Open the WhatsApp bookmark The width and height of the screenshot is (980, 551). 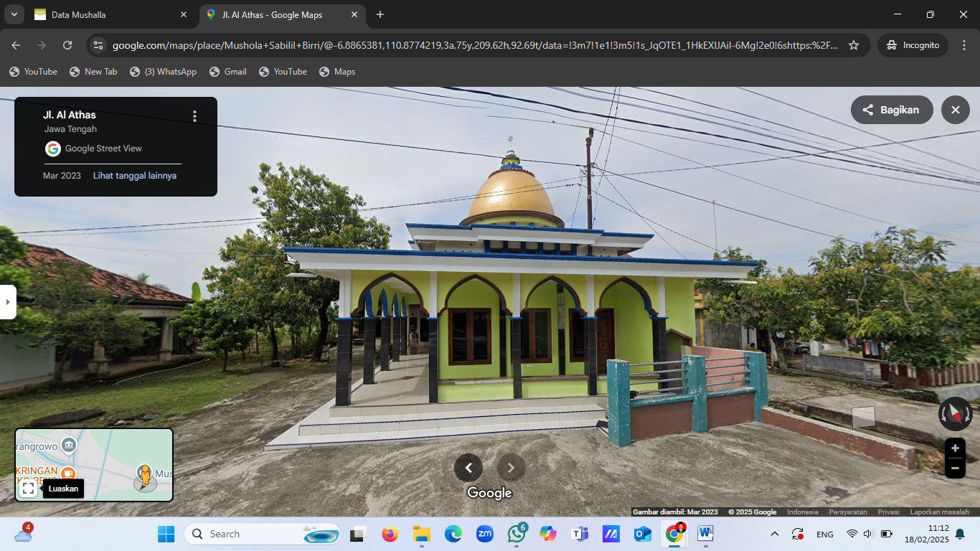coord(163,72)
